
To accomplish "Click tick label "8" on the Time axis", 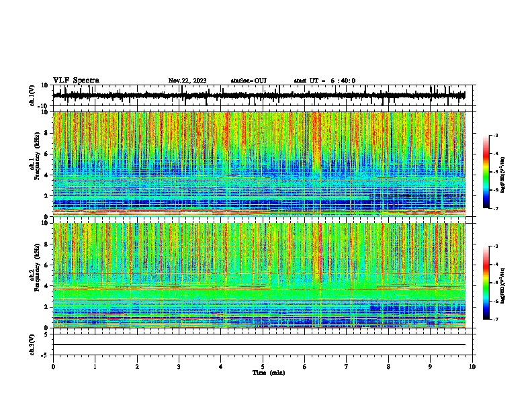I will 388,367.
